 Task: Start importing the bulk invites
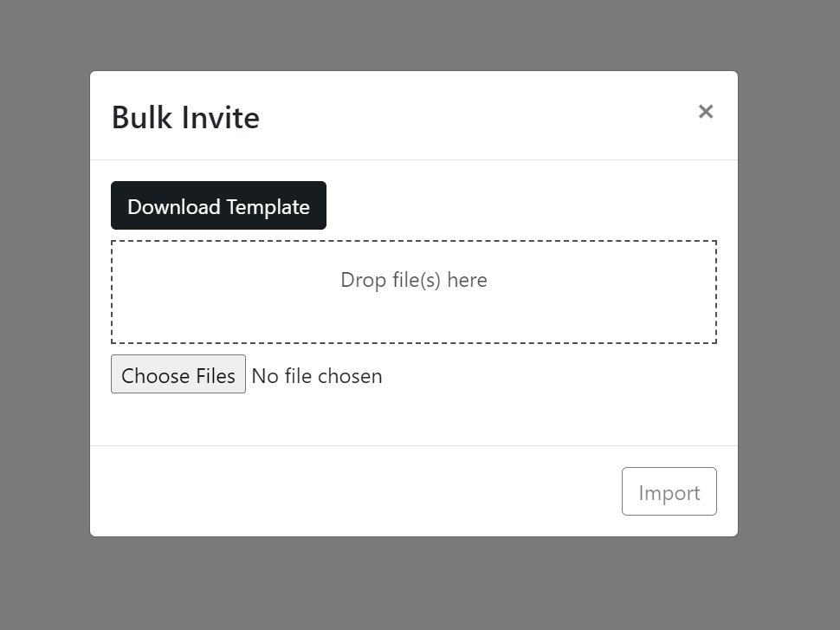click(x=669, y=491)
